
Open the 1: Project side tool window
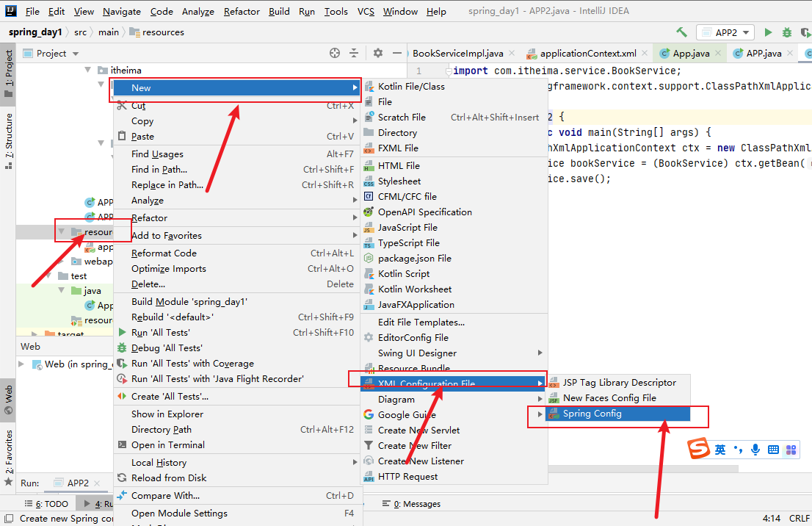tap(8, 74)
